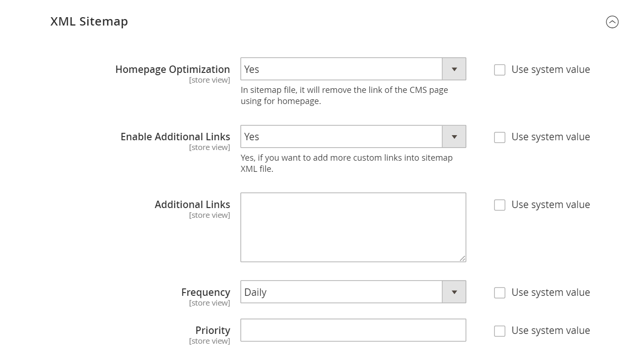Focus the Priority input field
Viewport: 644px width, 359px height.
tap(353, 330)
